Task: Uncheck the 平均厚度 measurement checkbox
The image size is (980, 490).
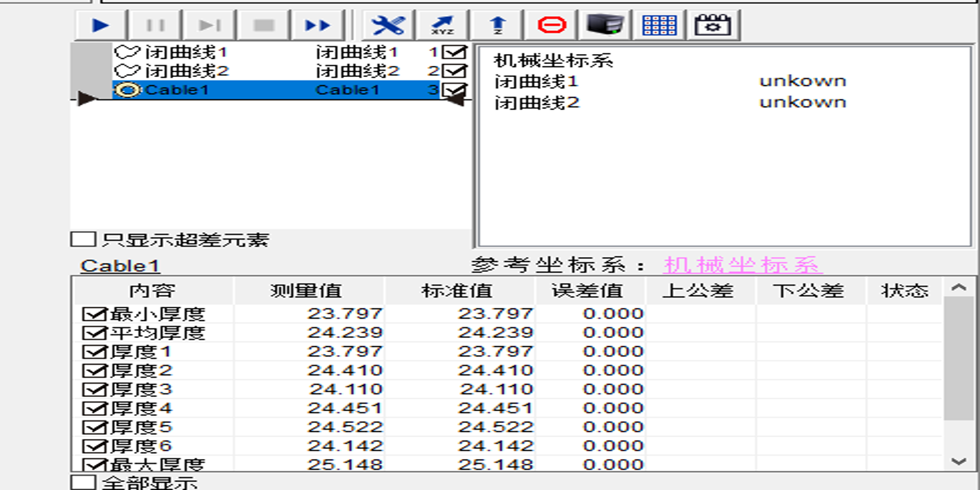Action: (94, 333)
